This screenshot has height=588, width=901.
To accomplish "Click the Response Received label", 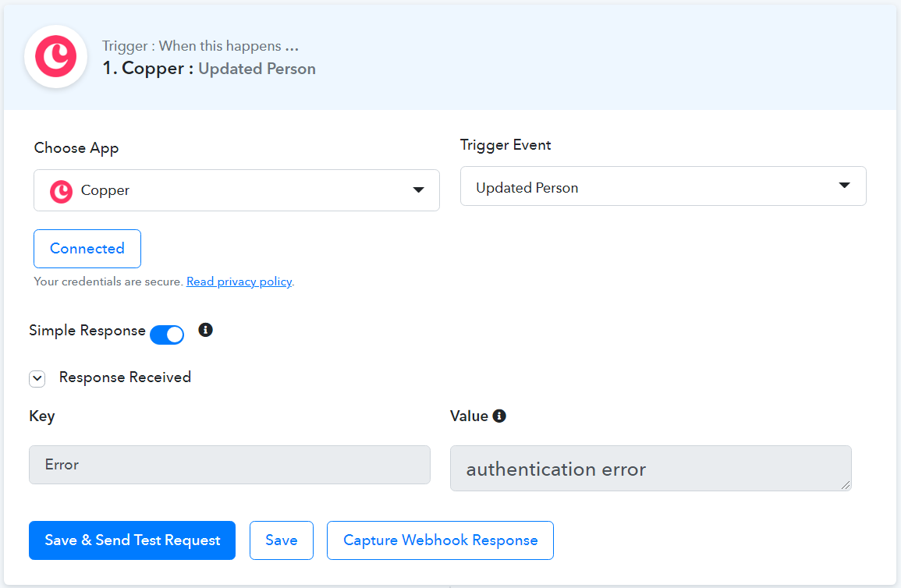I will pyautogui.click(x=126, y=377).
